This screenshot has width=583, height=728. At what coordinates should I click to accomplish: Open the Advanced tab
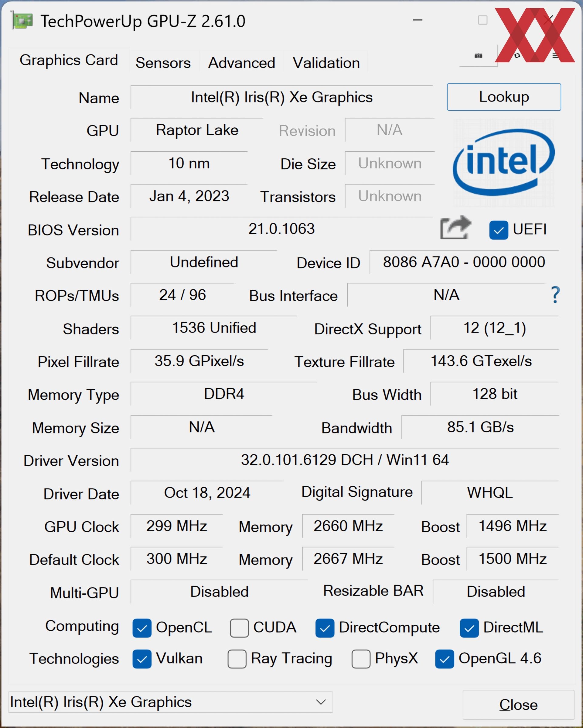click(x=242, y=63)
